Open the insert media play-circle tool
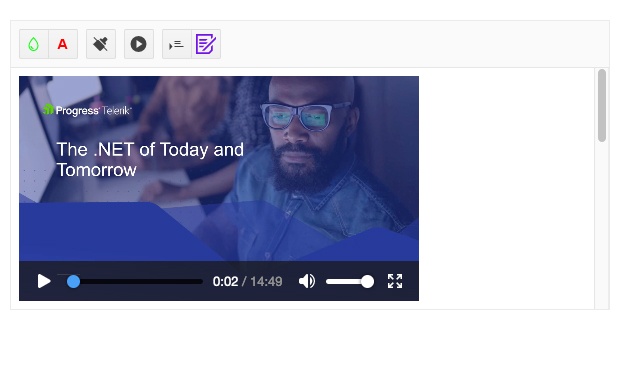Image resolution: width=620 pixels, height=370 pixels. coord(139,44)
